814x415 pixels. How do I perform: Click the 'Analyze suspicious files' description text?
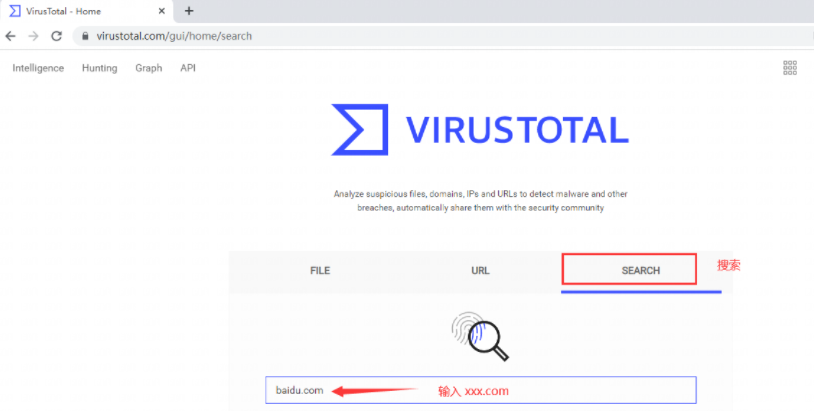tap(480, 200)
